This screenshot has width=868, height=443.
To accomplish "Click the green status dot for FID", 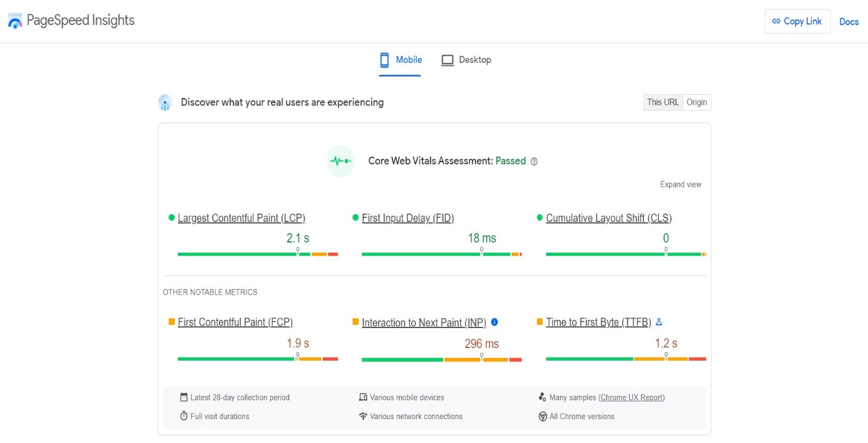I will pos(356,217).
